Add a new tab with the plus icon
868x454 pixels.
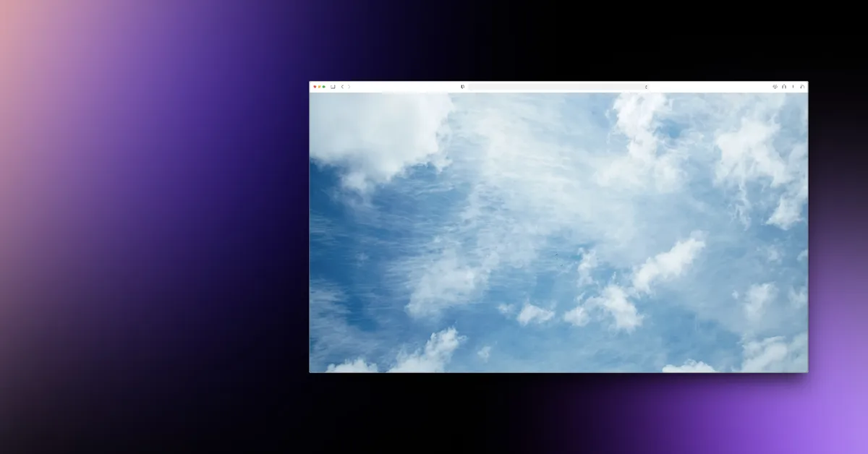pos(793,87)
